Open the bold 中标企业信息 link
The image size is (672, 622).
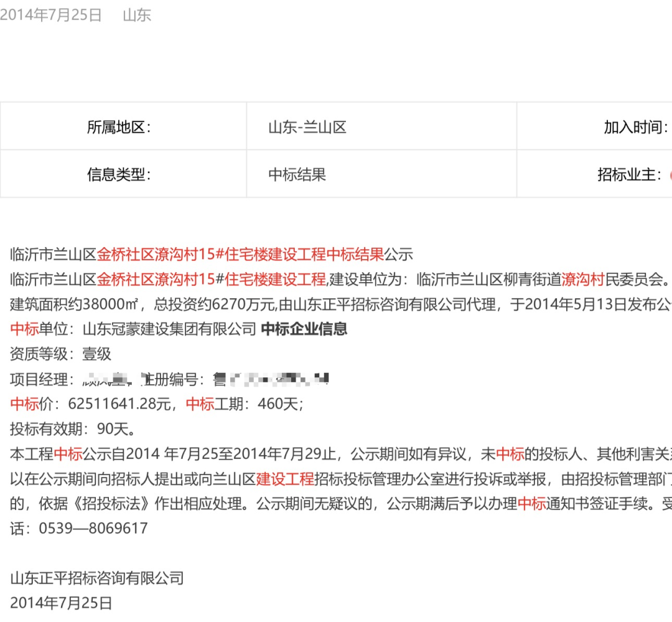(304, 329)
